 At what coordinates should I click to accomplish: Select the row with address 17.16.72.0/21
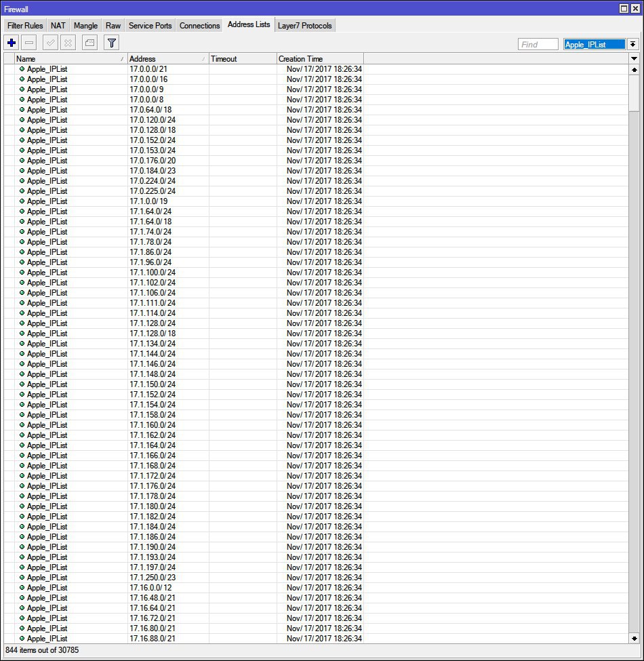[x=316, y=618]
